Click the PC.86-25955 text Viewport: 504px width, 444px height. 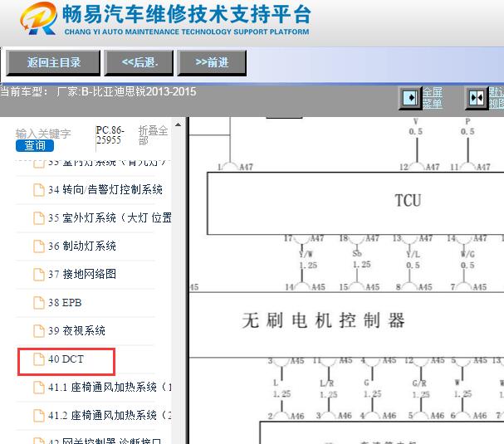click(x=110, y=135)
